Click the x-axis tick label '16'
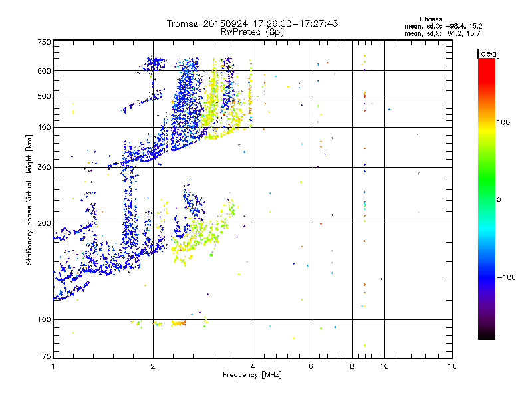The height and width of the screenshot is (399, 532). (452, 366)
